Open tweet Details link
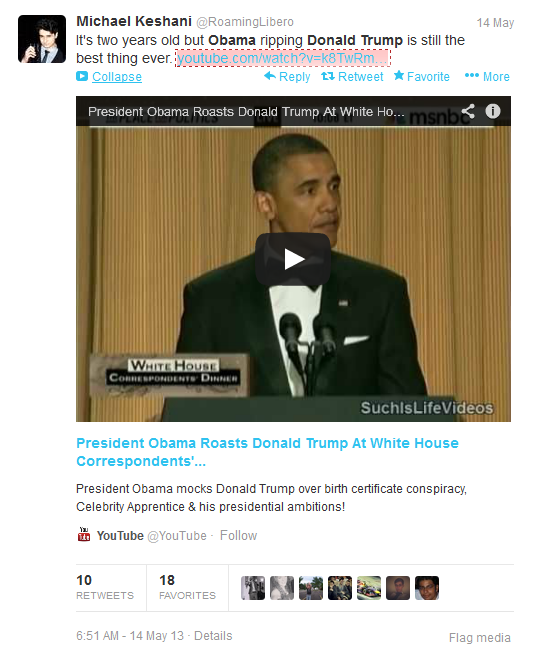541x654 pixels. (x=213, y=636)
